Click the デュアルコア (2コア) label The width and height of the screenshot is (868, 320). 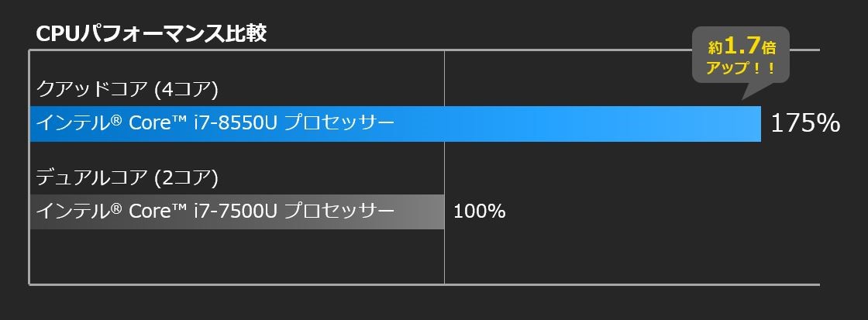coord(127,177)
